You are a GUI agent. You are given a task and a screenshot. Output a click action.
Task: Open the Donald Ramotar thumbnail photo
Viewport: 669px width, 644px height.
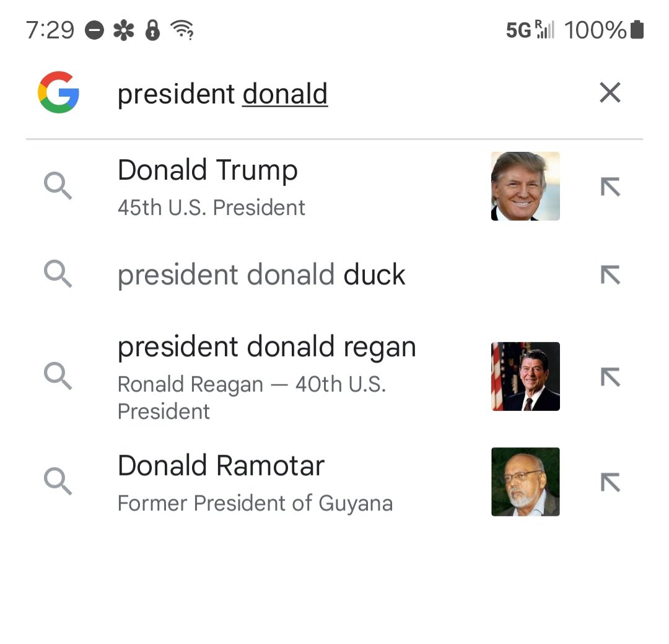coord(525,482)
